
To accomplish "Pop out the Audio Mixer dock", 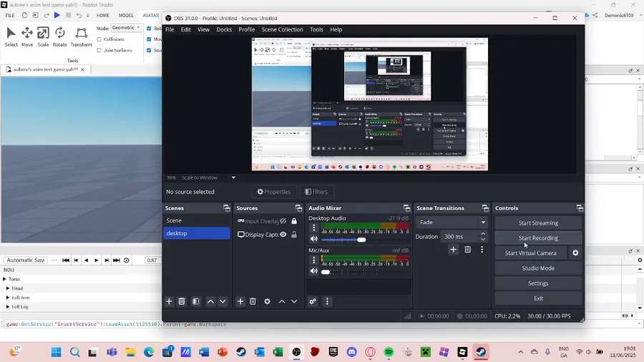I will pyautogui.click(x=406, y=208).
